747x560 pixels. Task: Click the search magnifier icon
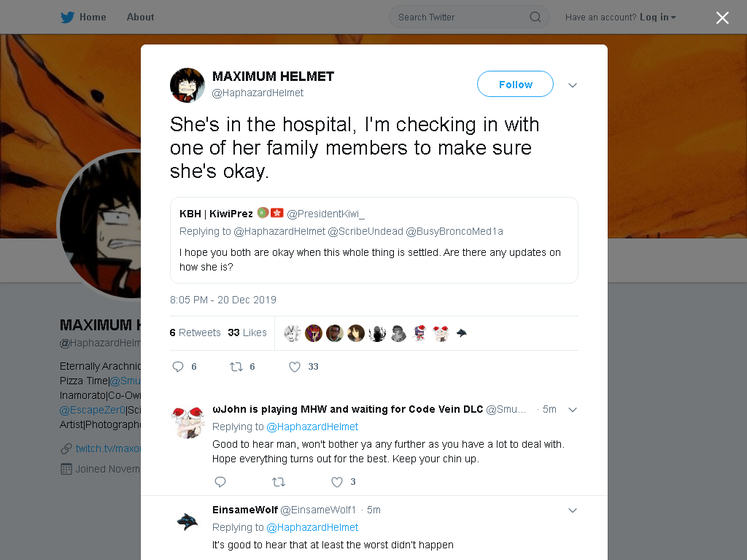coord(535,17)
